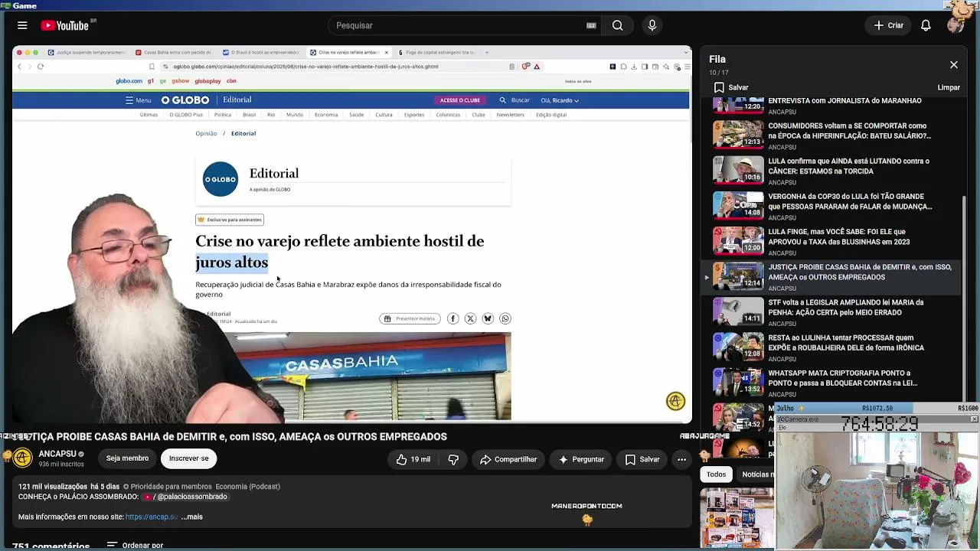Open the account avatar menu

tap(955, 25)
